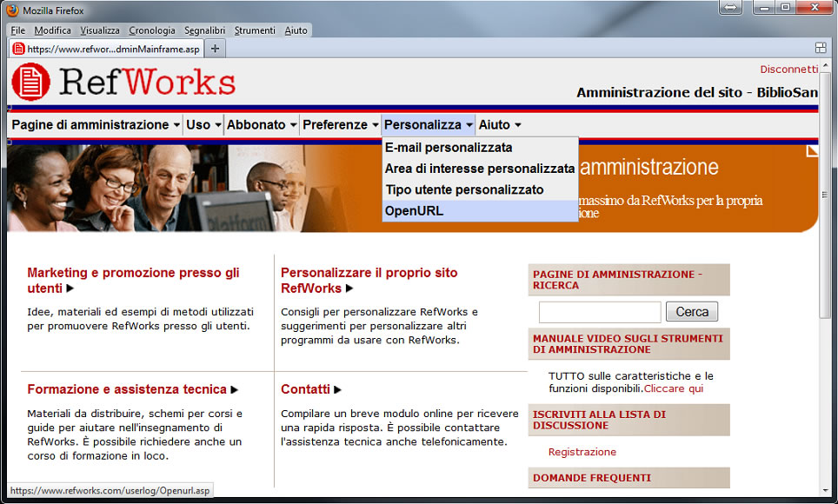
Task: Click the arrow next to Formazione e assistenza tecnica
Action: click(234, 389)
